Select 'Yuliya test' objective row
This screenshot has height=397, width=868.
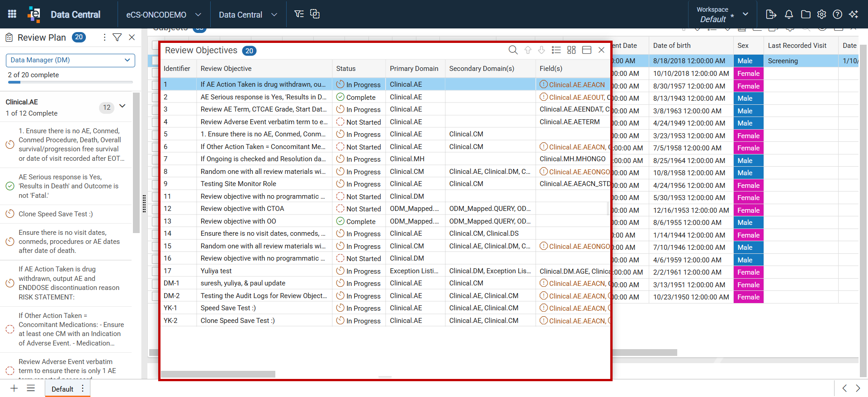(385, 271)
